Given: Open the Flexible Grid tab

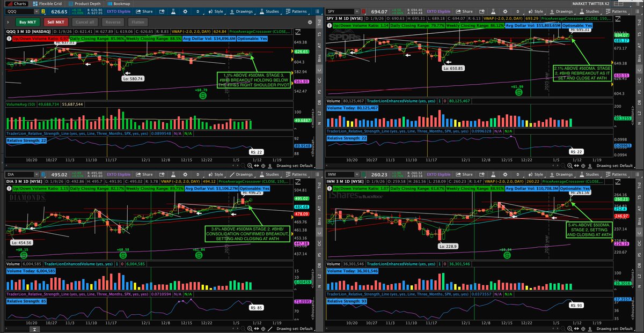Looking at the screenshot, I should coord(47,4).
